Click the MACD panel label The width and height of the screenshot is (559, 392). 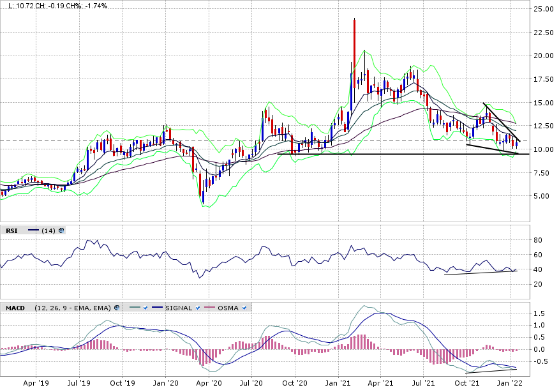click(x=14, y=308)
